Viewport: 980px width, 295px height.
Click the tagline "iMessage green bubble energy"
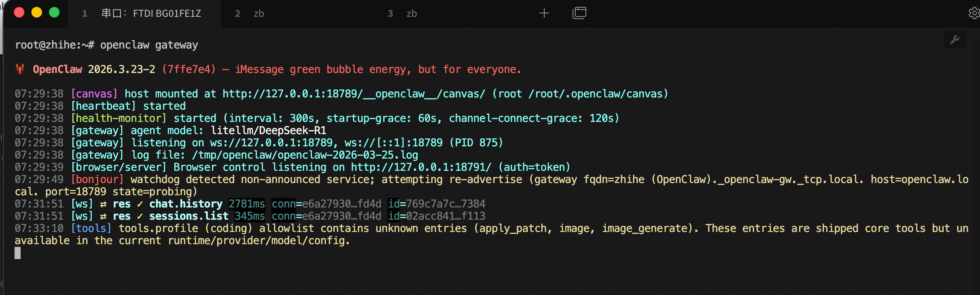[x=321, y=70]
